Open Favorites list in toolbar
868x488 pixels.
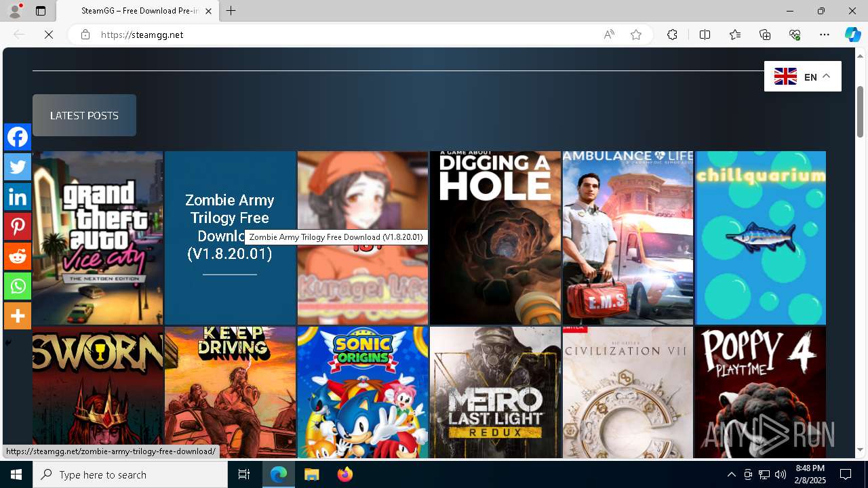[x=735, y=35]
